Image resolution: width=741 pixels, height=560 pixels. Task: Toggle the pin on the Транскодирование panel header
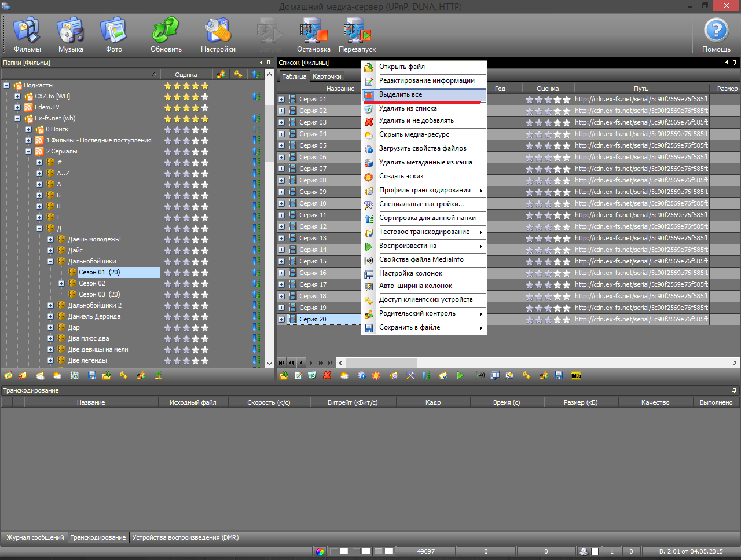tap(734, 390)
